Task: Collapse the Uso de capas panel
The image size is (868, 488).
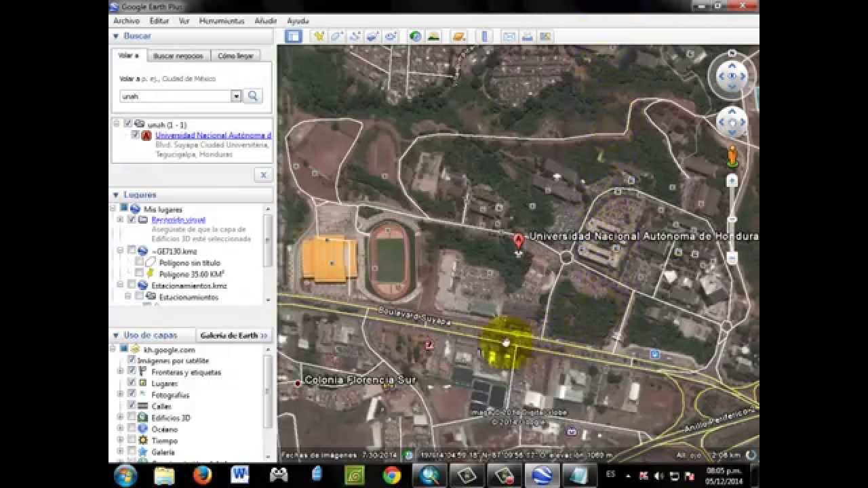Action: click(x=116, y=335)
